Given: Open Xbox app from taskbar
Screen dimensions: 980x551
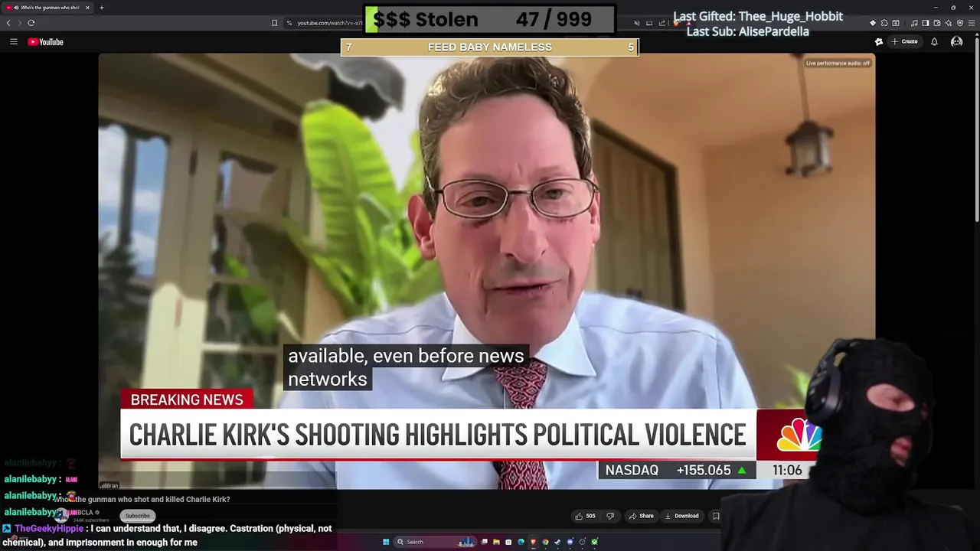Looking at the screenshot, I should (594, 542).
